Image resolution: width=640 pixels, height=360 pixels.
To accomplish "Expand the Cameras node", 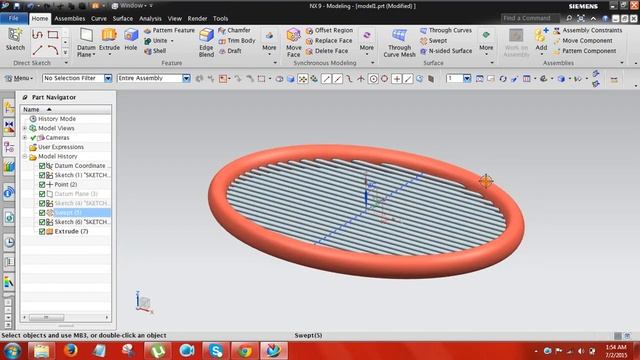I will pyautogui.click(x=25, y=138).
